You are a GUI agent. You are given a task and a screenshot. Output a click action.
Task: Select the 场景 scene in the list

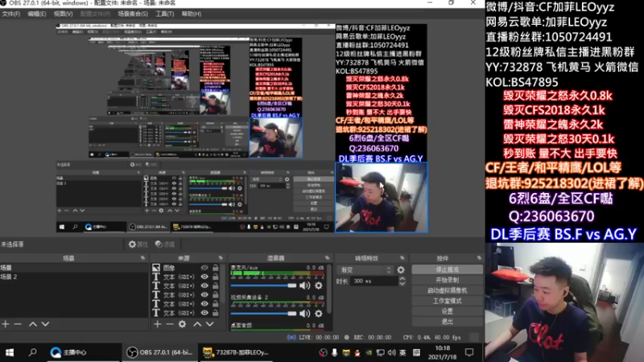point(74,268)
